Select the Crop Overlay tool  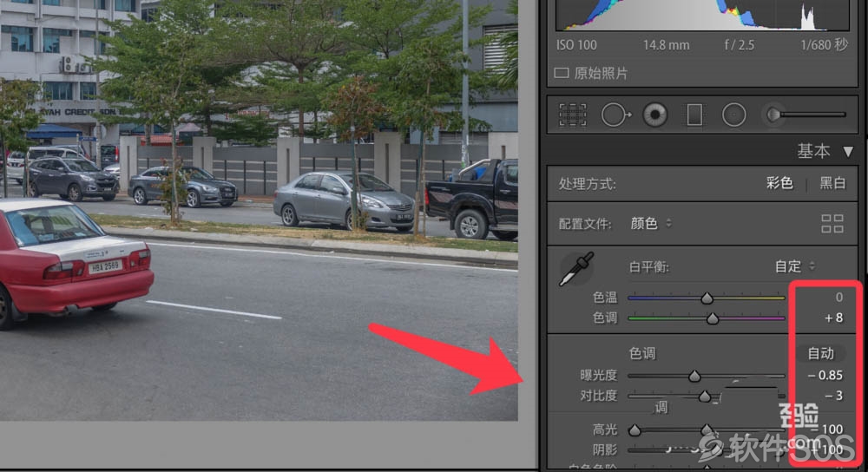[x=572, y=115]
